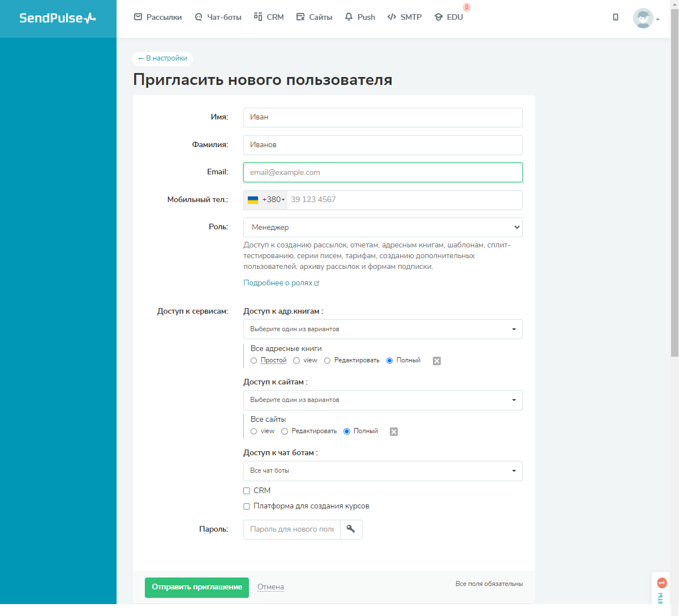Click the beta badge above EDU
Viewport: 679px width, 616px height.
click(467, 7)
